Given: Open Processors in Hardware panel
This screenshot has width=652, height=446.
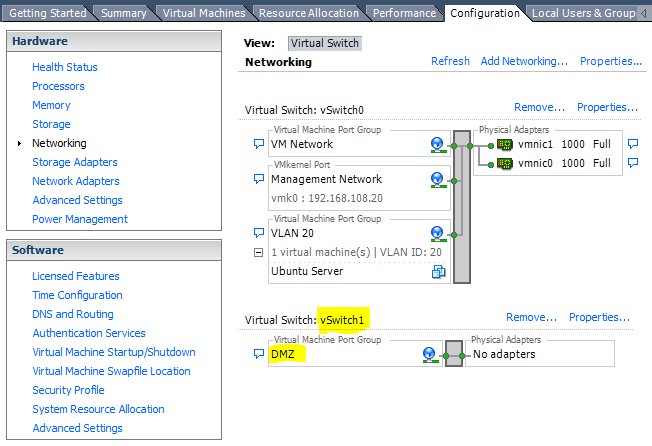Looking at the screenshot, I should [x=58, y=86].
